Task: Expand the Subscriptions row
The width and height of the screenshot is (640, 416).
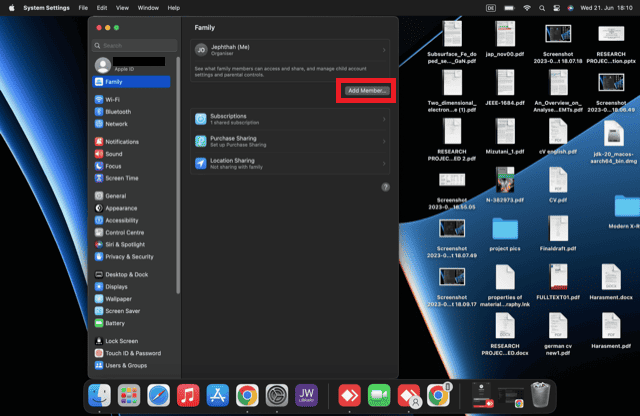Action: click(292, 119)
